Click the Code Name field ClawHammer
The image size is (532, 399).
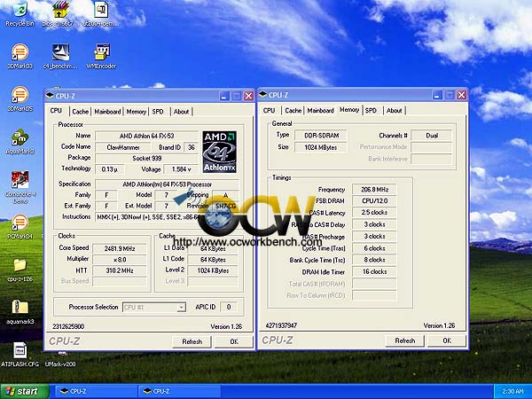[123, 147]
